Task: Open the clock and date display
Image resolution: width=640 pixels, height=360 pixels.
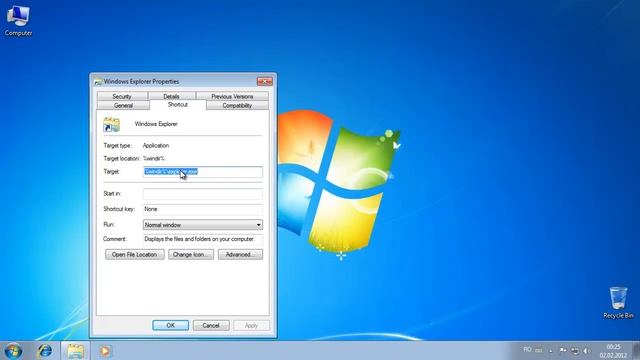Action: click(x=613, y=351)
